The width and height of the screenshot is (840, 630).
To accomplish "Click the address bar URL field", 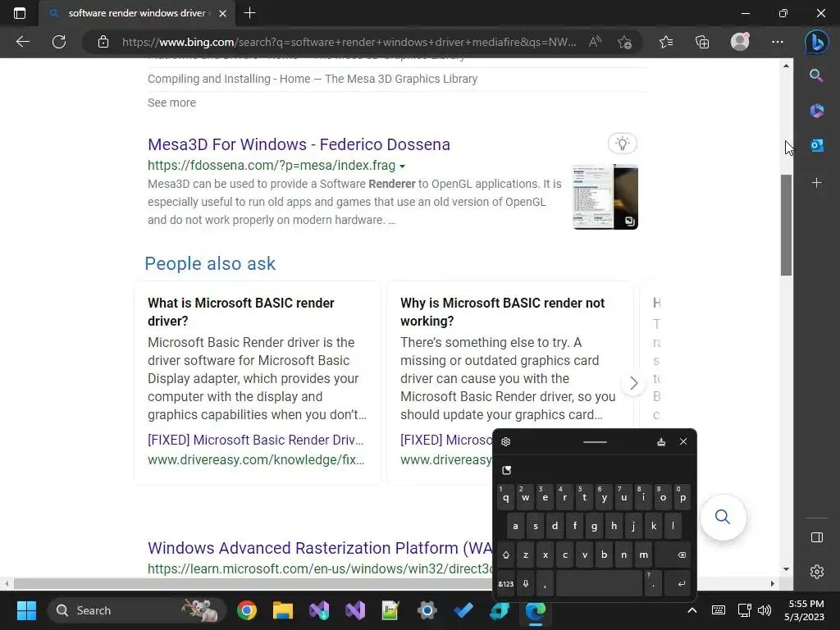I will (x=349, y=42).
